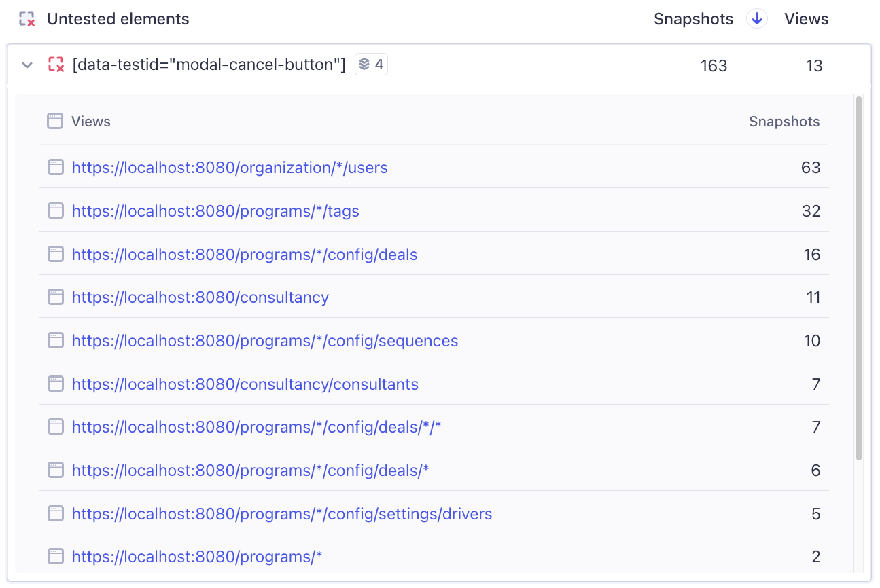880x588 pixels.
Task: Click the page icon beside the consultancy row
Action: point(55,297)
